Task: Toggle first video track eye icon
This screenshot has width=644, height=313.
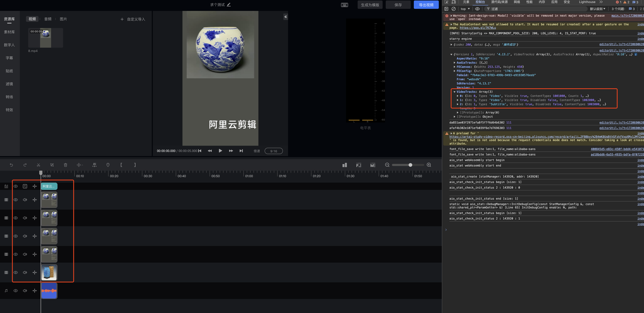Action: point(15,200)
